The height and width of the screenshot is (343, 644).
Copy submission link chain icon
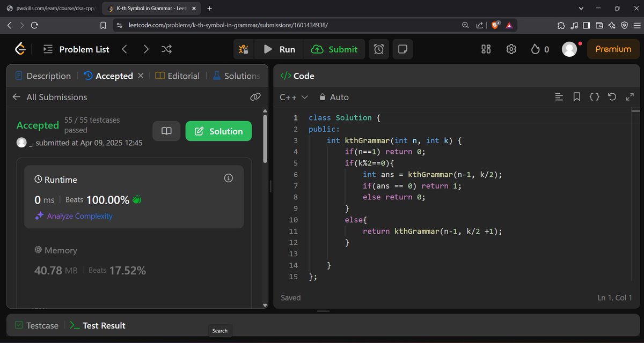[x=255, y=97]
